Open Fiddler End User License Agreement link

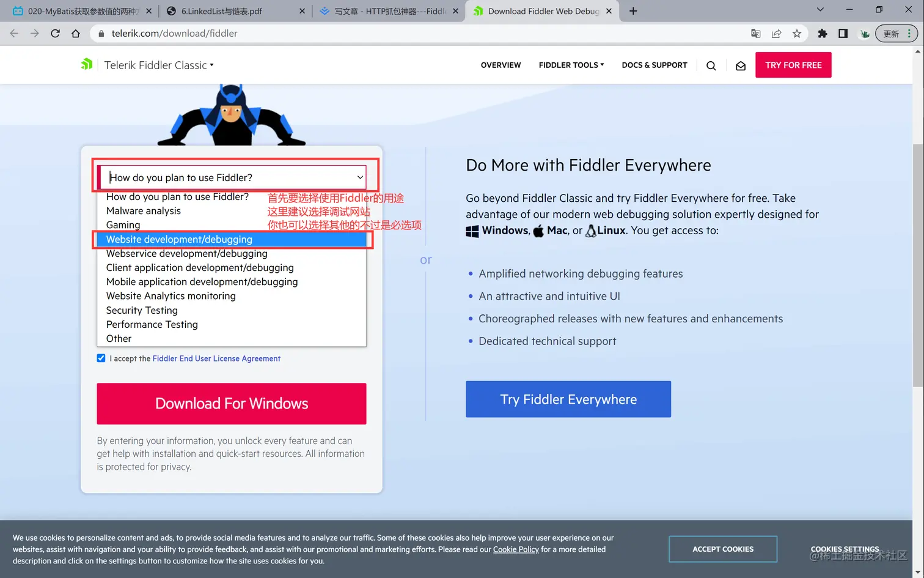[x=216, y=358]
